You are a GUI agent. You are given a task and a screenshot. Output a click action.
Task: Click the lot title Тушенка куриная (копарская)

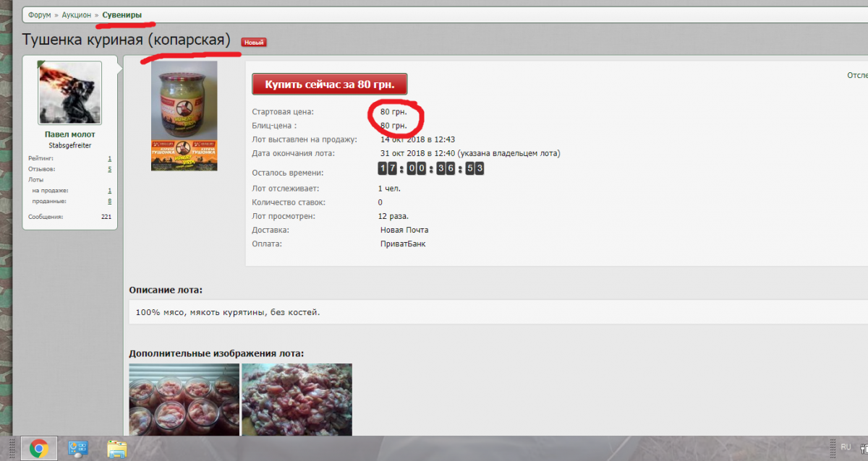(127, 40)
